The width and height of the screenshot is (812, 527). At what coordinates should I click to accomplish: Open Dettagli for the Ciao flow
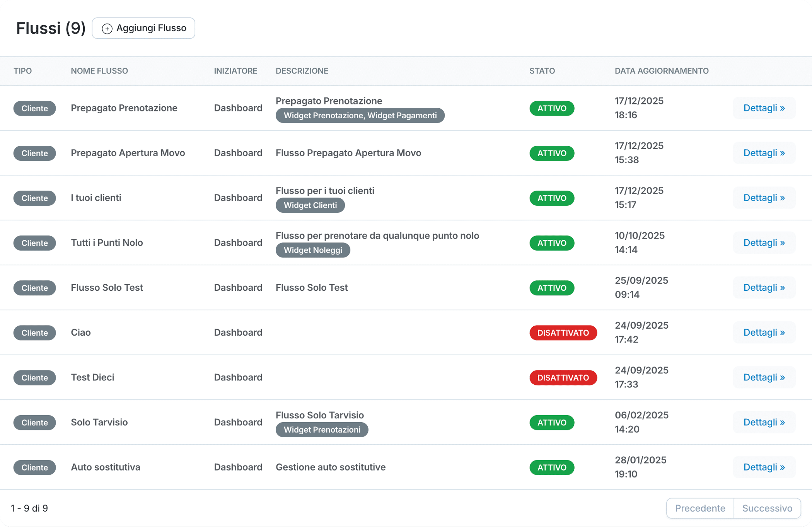764,332
